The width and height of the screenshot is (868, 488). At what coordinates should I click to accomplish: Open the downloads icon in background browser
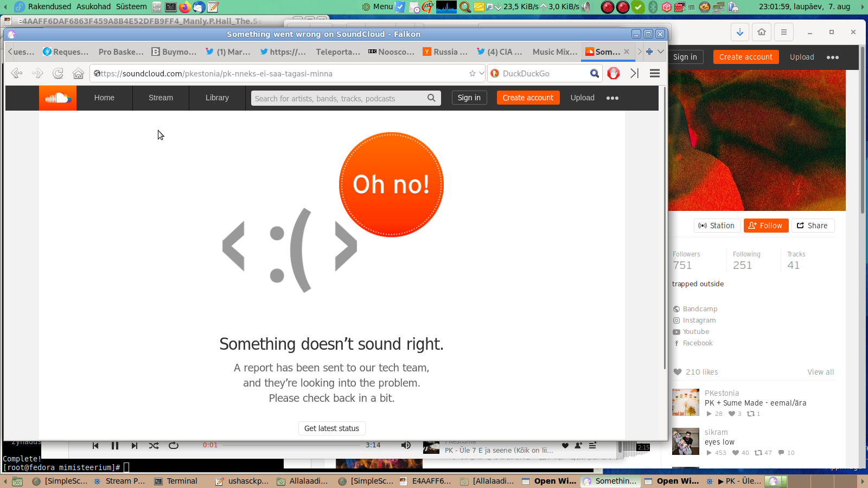pyautogui.click(x=740, y=32)
